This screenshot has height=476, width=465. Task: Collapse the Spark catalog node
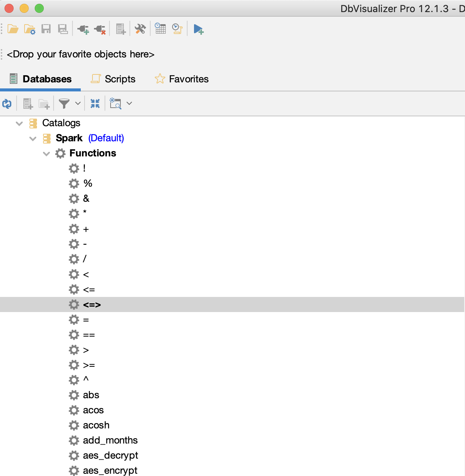(33, 139)
